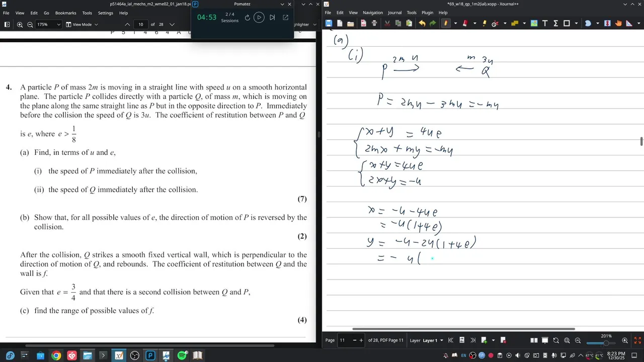The image size is (644, 362).
Task: Toggle the setsquare ruler tool
Action: (x=629, y=23)
